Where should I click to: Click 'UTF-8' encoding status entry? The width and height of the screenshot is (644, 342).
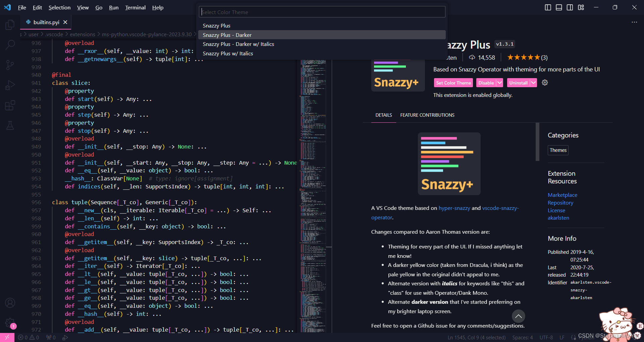click(x=546, y=338)
